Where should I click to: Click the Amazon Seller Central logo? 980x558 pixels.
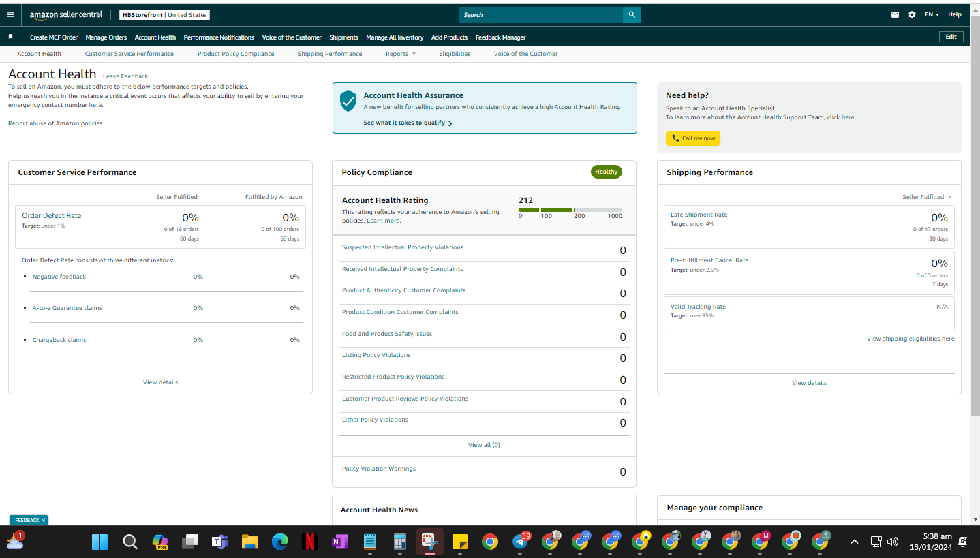pos(66,14)
